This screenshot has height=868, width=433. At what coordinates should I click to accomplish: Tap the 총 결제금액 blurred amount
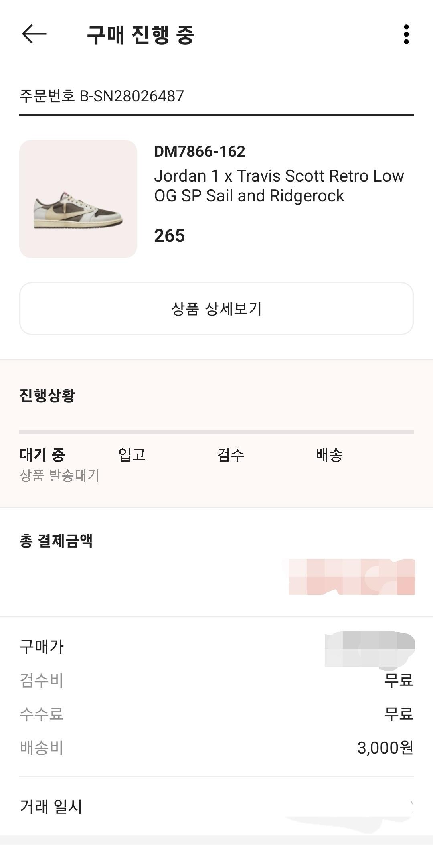click(x=351, y=576)
